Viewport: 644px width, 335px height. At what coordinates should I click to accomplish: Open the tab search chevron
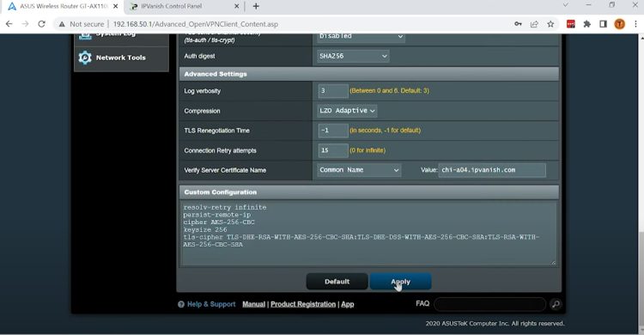tap(566, 5)
